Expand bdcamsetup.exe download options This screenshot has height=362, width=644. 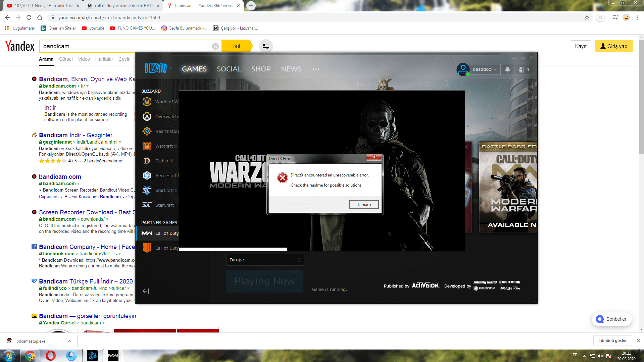[x=69, y=341]
